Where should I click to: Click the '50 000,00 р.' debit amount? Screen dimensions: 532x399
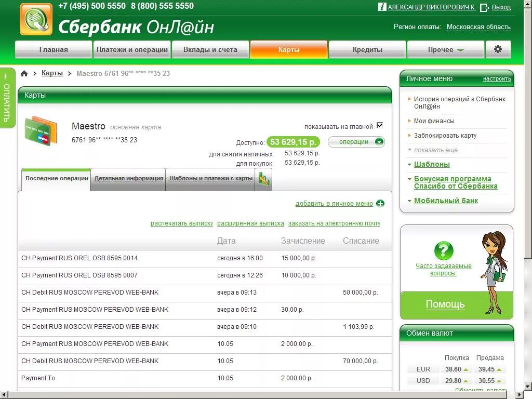pos(360,292)
